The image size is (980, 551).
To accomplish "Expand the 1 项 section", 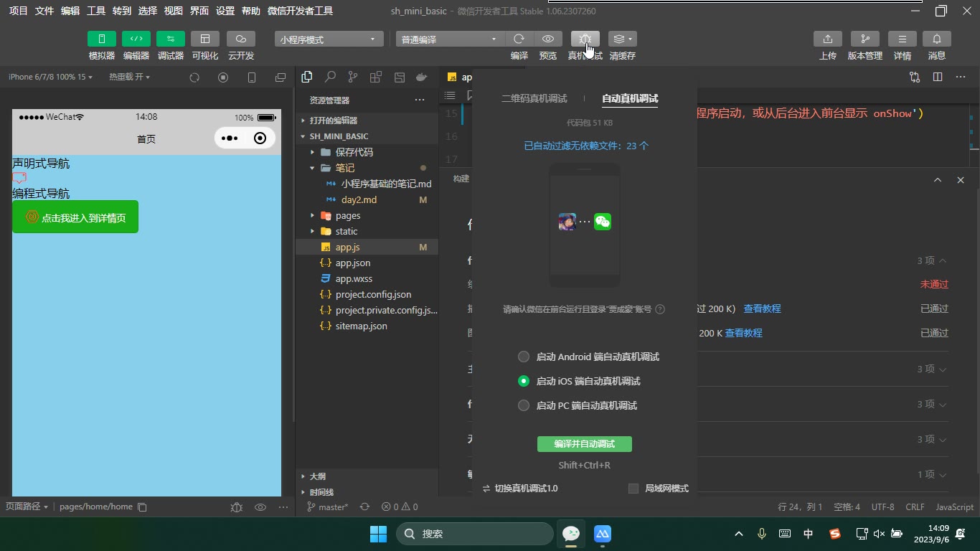I will (931, 474).
